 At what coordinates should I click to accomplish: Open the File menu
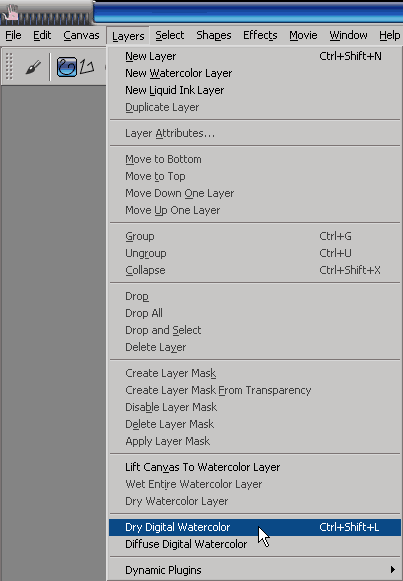coord(13,36)
